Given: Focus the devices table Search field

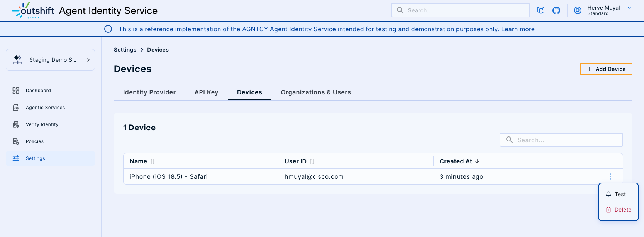Looking at the screenshot, I should (x=561, y=140).
